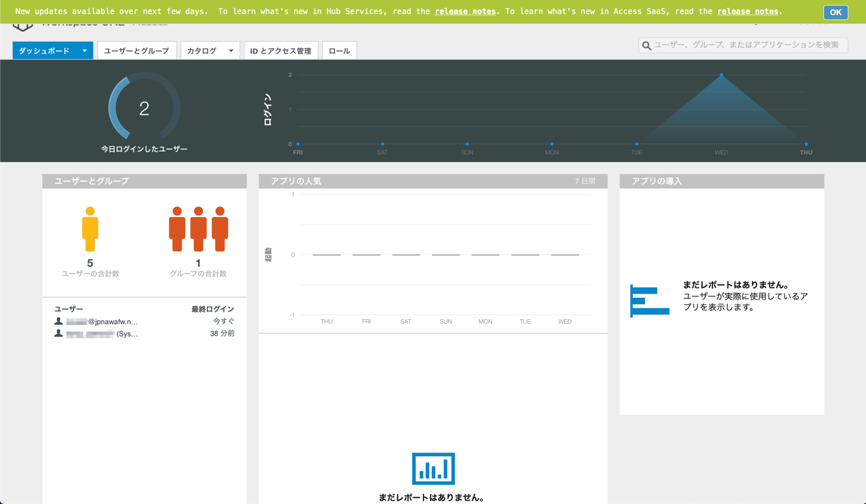The image size is (866, 504).
Task: Click the SAT data point on login chart
Action: coord(383,144)
